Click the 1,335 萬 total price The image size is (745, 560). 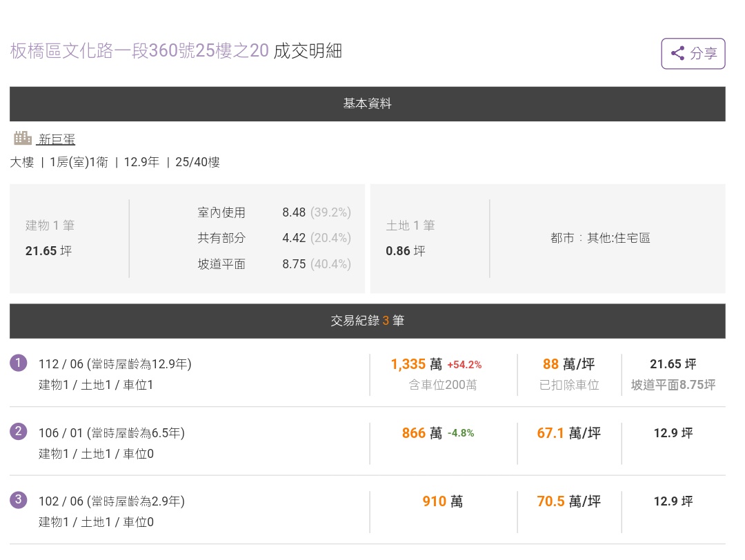(x=416, y=364)
